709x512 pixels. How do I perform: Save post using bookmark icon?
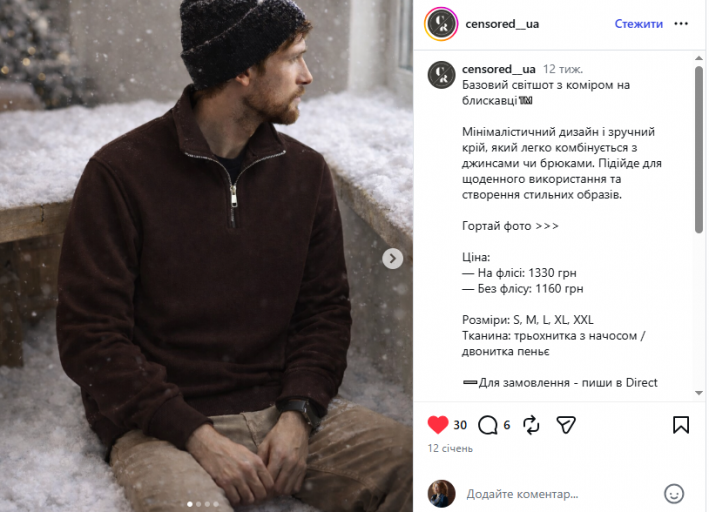tap(681, 425)
